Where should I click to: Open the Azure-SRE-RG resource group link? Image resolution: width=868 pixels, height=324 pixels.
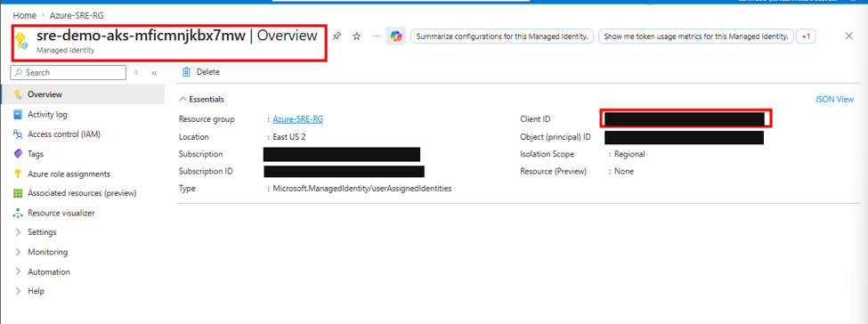298,119
